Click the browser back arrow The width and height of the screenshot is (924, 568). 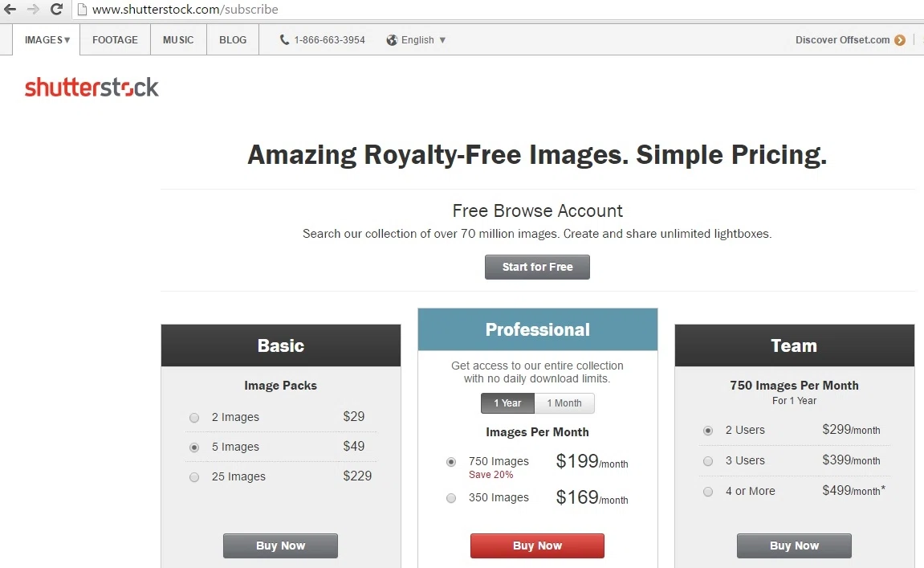10,9
